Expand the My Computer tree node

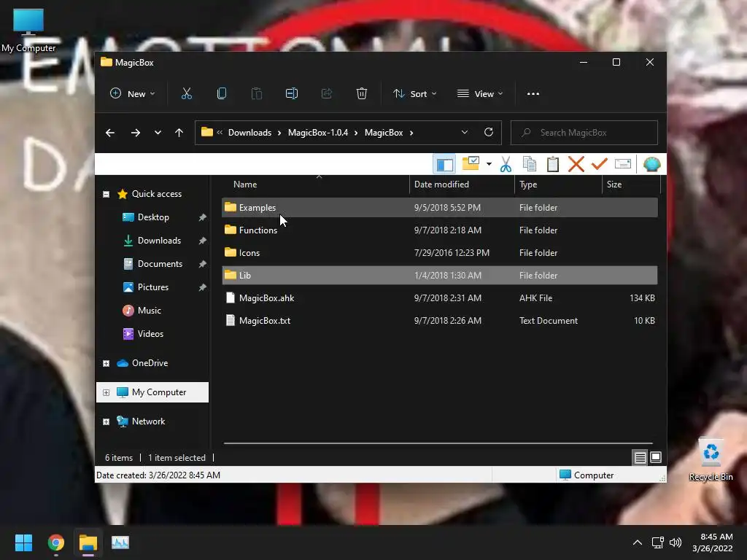(107, 393)
